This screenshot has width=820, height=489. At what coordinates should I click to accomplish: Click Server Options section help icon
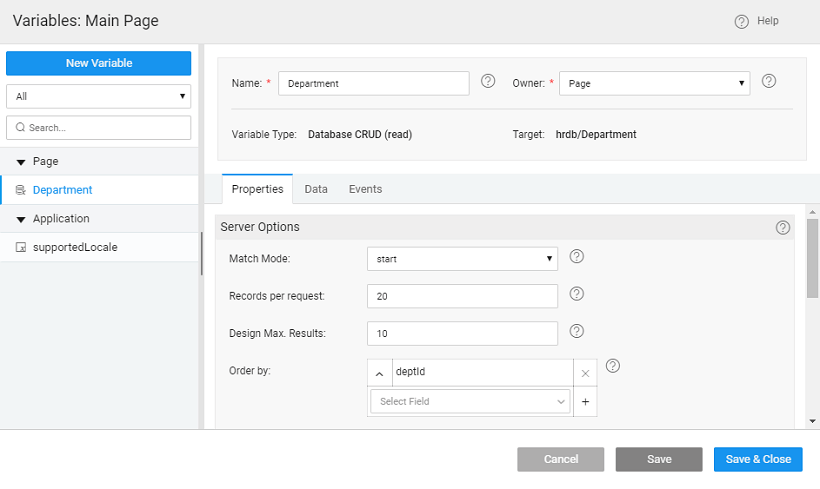pos(782,228)
